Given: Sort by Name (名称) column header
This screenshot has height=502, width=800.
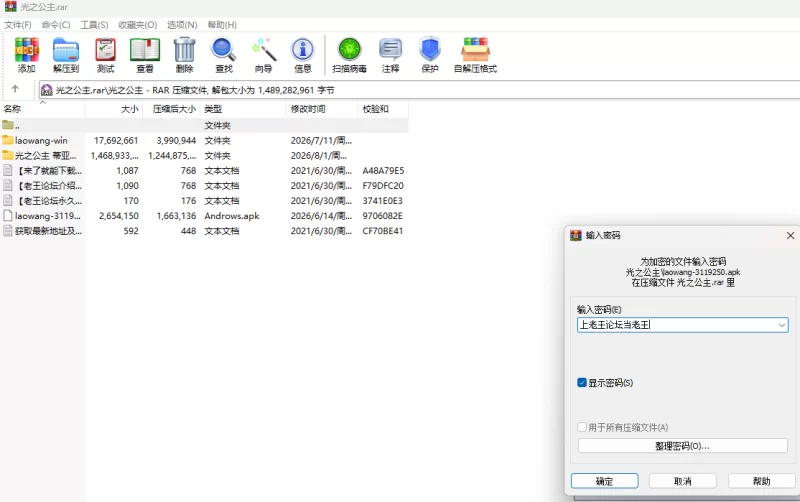Looking at the screenshot, I should point(42,109).
